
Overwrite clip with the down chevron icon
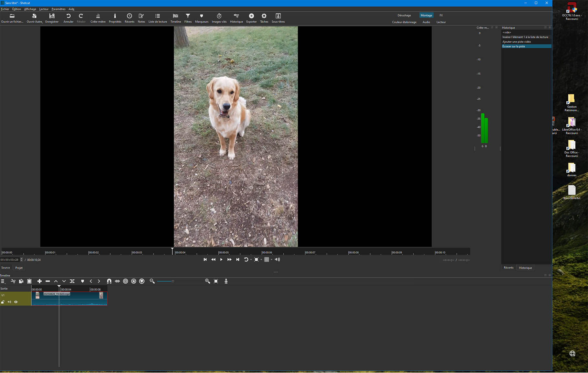click(64, 281)
